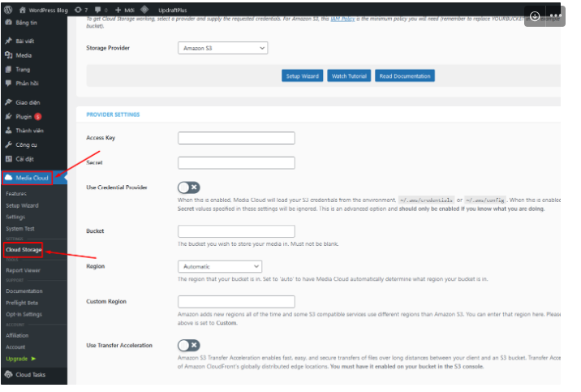This screenshot has width=581, height=392.
Task: Click the Bài viết pin icon
Action: (x=9, y=41)
